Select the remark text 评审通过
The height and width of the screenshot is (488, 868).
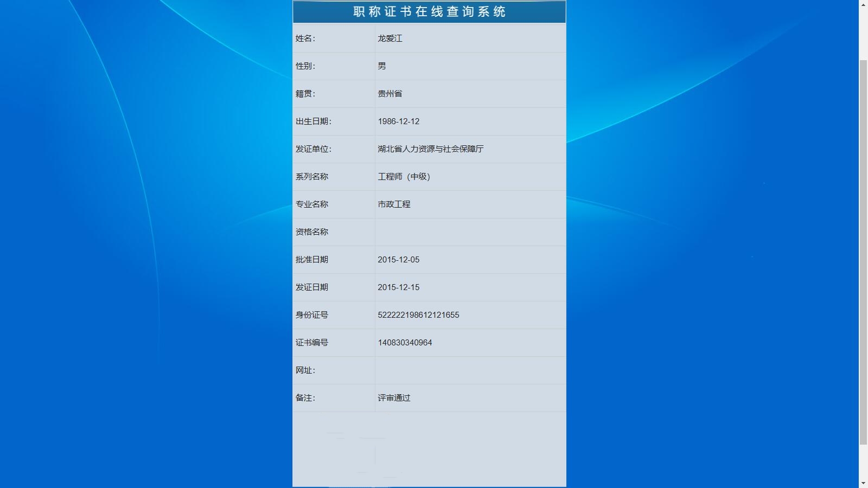coord(395,397)
